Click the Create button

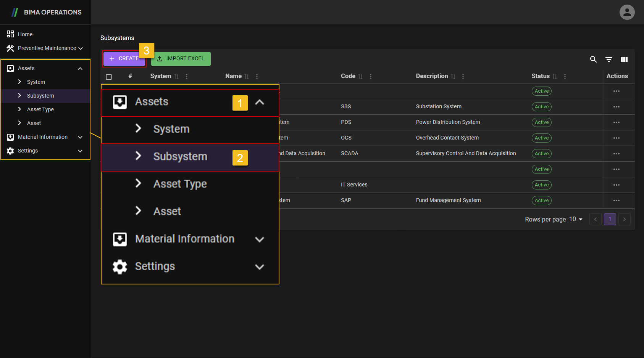point(124,59)
